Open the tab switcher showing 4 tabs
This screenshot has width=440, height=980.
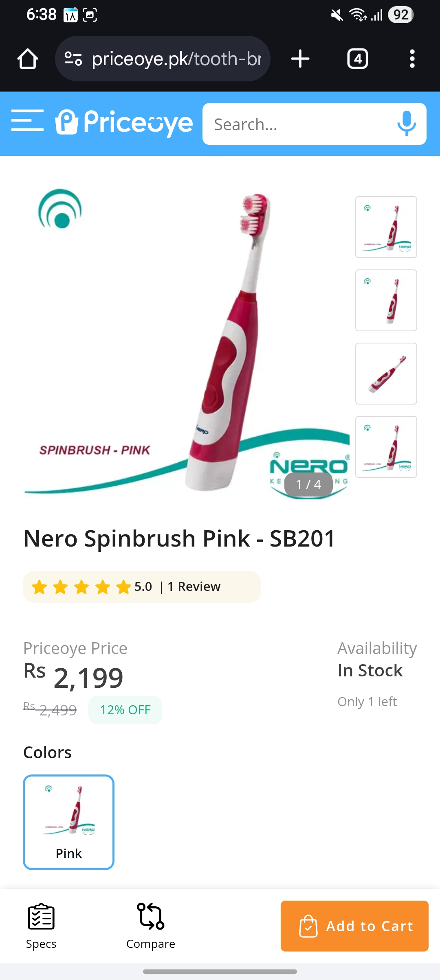coord(357,59)
